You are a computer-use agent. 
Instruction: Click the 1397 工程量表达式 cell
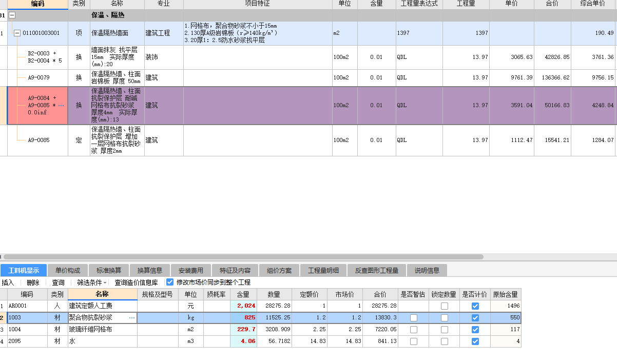click(x=419, y=33)
